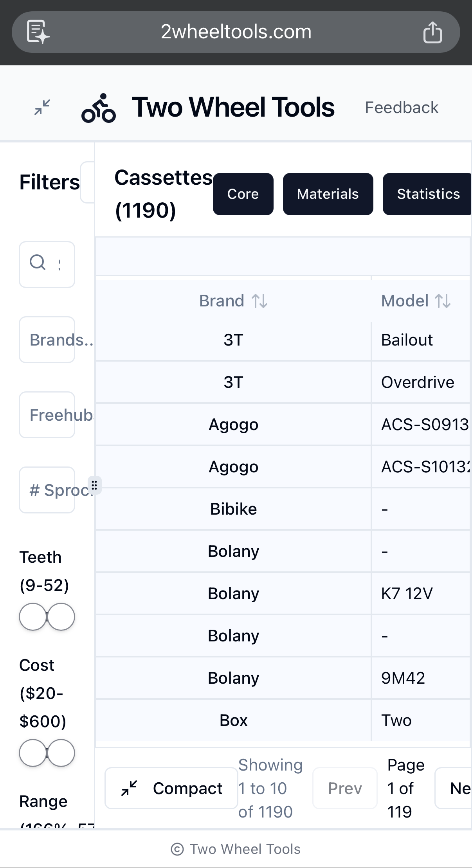Click the collapse arrows icon beside logo
The height and width of the screenshot is (868, 472).
(x=42, y=107)
